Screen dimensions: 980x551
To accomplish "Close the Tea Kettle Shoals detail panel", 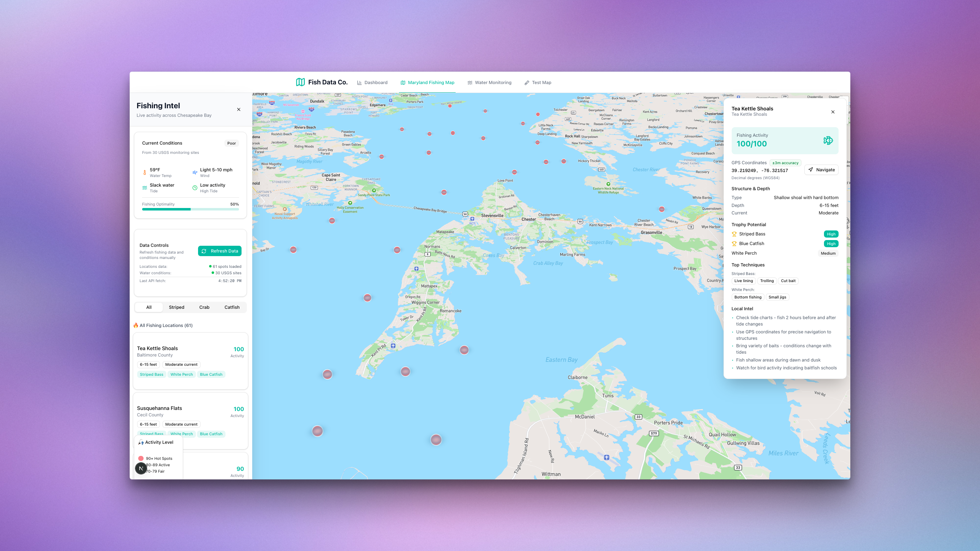I will pyautogui.click(x=833, y=112).
